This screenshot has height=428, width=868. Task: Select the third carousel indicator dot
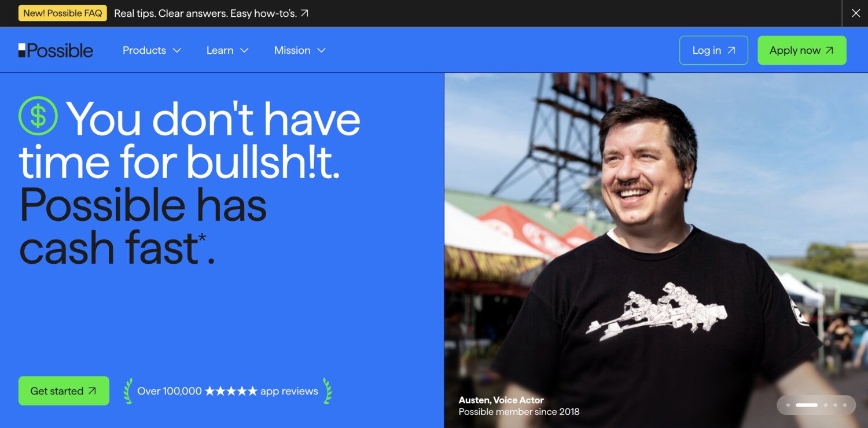point(826,405)
